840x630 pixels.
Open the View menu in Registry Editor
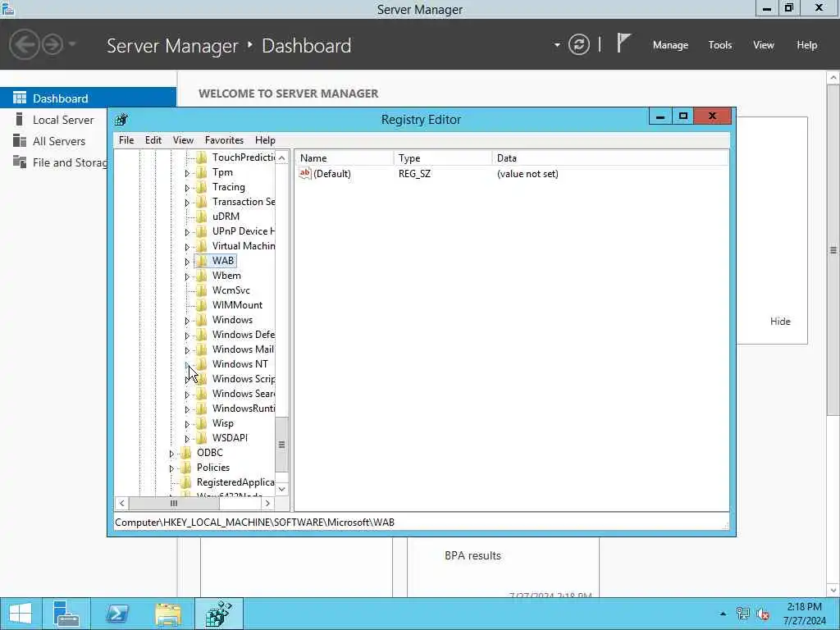[x=183, y=139]
